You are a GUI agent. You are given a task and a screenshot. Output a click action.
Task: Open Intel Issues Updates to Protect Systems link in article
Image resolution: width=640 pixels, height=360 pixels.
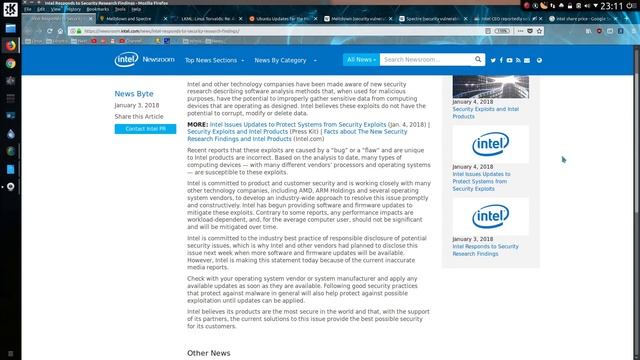click(x=298, y=124)
